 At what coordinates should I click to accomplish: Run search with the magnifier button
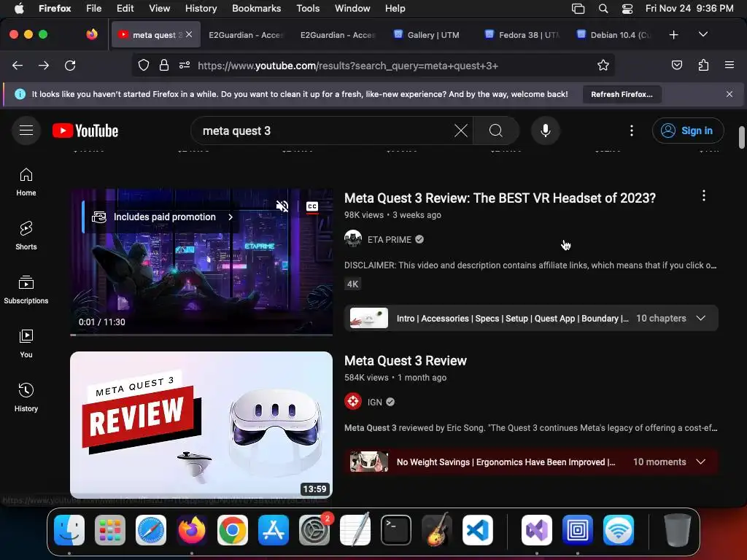coord(496,131)
